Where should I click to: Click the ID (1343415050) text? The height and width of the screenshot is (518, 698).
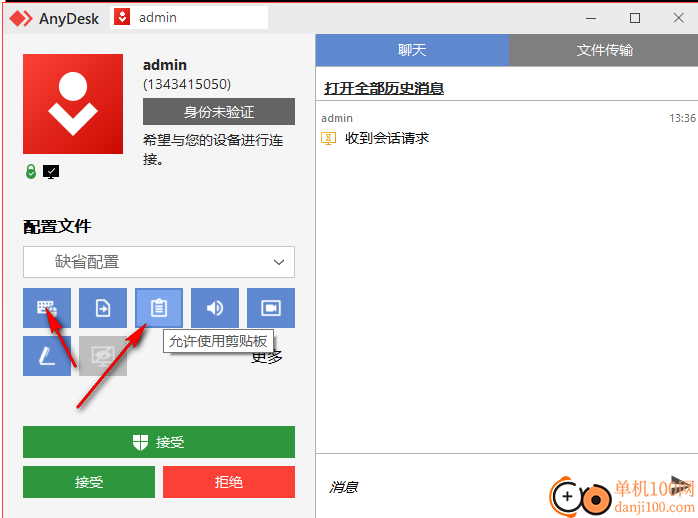pyautogui.click(x=187, y=84)
